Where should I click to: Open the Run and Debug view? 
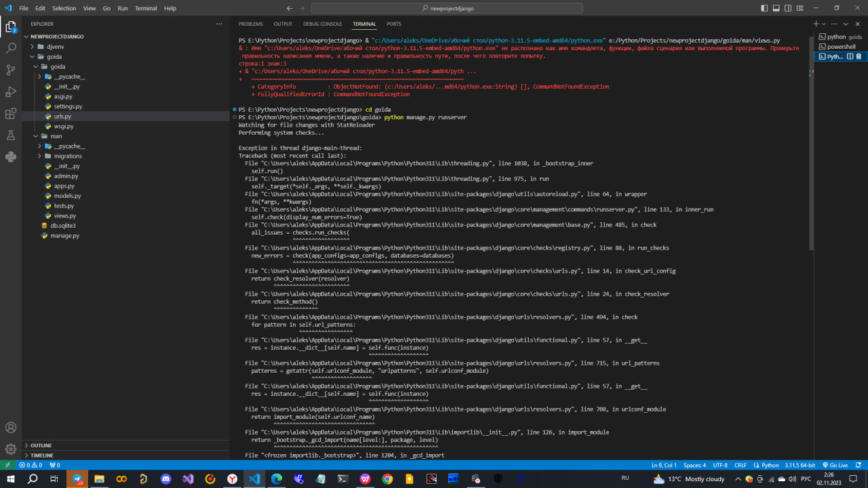pyautogui.click(x=11, y=91)
